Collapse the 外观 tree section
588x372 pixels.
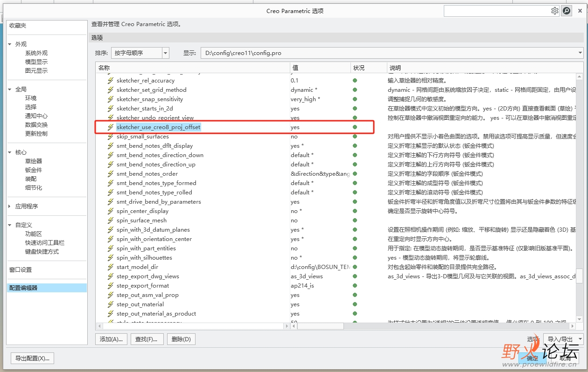point(9,44)
